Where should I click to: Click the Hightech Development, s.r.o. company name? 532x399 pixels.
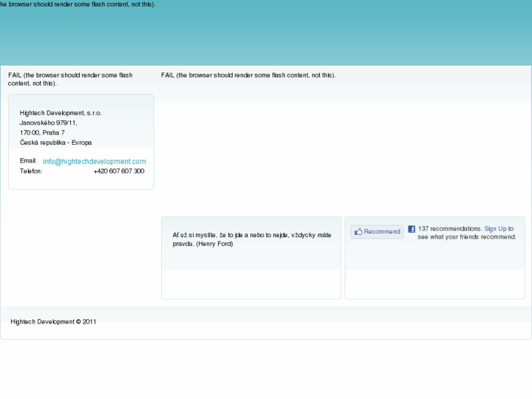click(x=61, y=113)
